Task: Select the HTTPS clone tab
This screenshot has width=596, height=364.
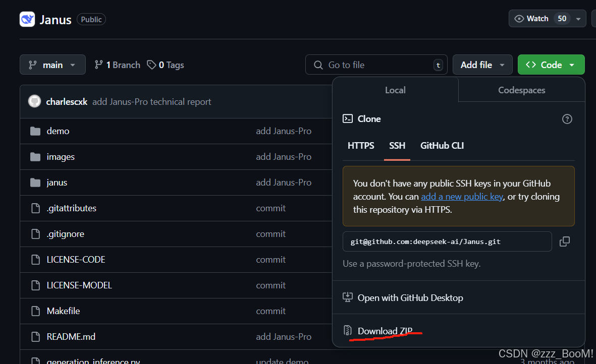Action: click(x=361, y=146)
